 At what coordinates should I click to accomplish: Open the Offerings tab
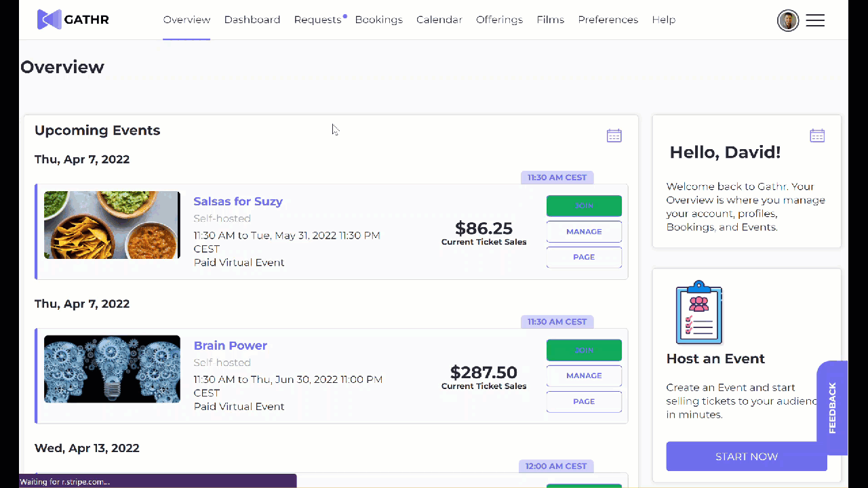500,20
